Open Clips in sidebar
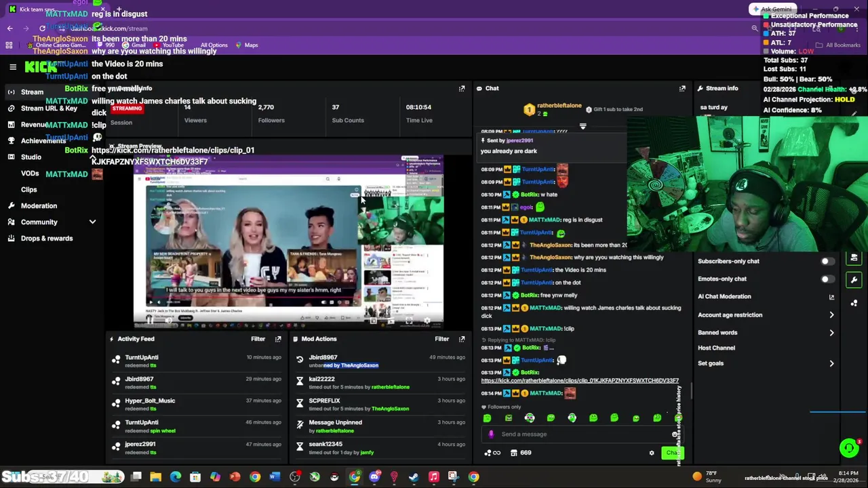The width and height of the screenshot is (868, 488). pyautogui.click(x=28, y=190)
